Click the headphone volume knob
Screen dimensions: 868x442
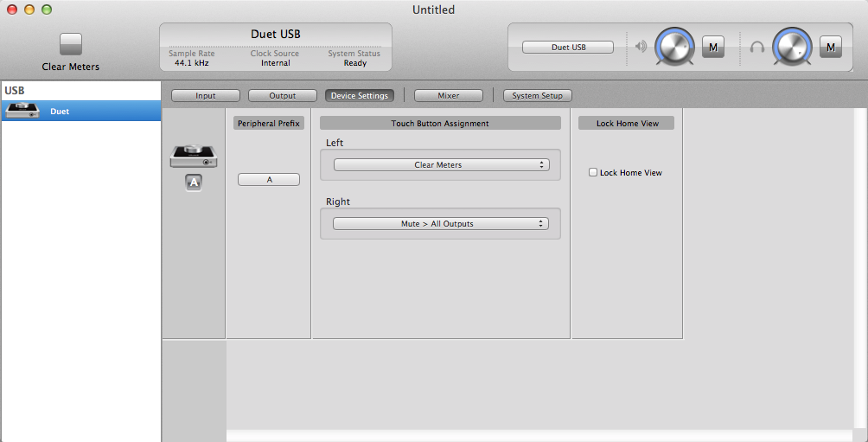[792, 47]
